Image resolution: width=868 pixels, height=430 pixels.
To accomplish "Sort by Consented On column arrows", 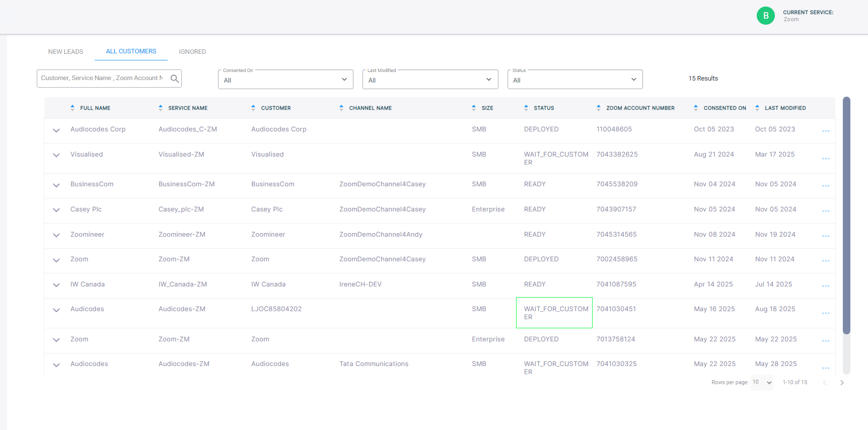I will [696, 108].
